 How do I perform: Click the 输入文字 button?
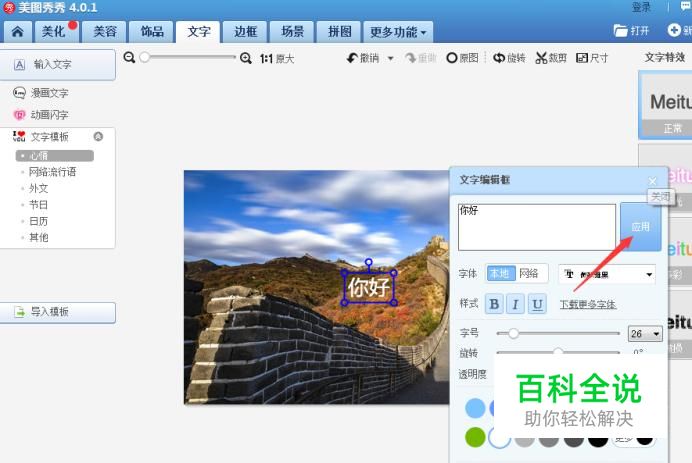[58, 64]
